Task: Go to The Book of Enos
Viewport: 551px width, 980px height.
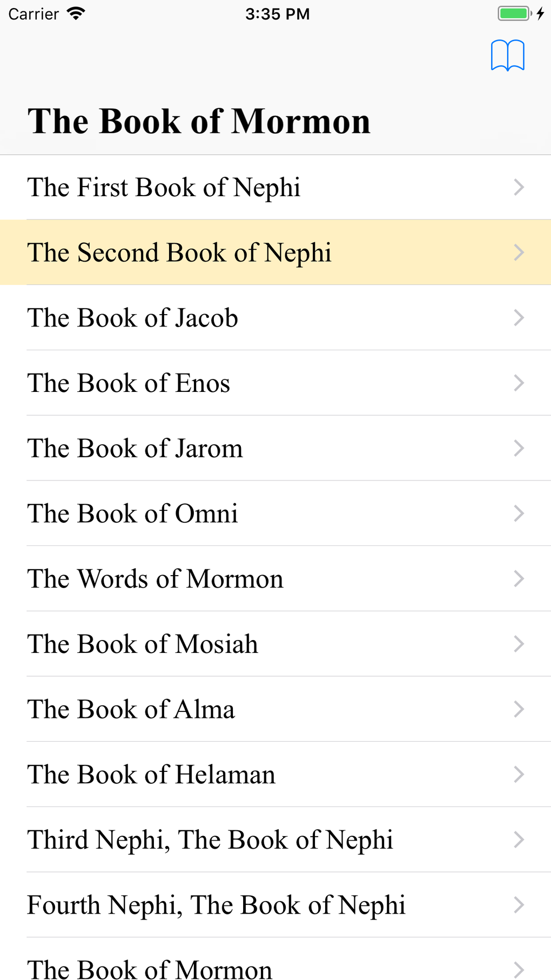Action: [x=129, y=383]
